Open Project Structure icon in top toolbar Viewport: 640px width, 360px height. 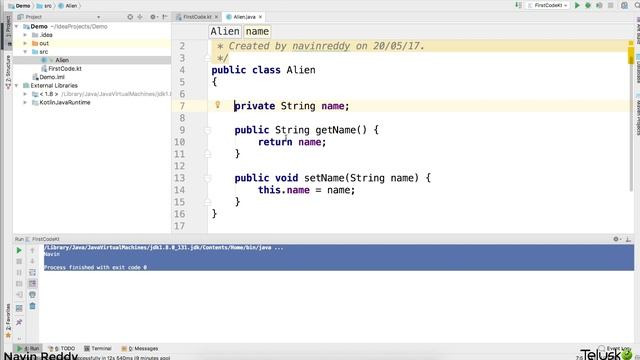coord(624,5)
